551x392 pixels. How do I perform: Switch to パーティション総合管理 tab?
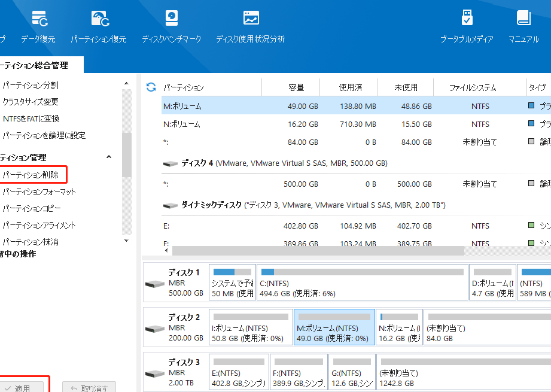click(x=35, y=65)
